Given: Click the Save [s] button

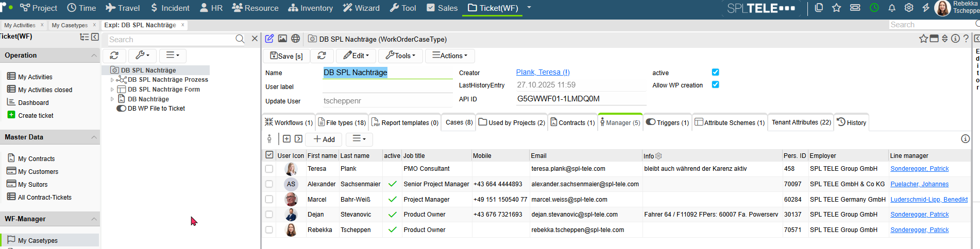Looking at the screenshot, I should pos(286,56).
